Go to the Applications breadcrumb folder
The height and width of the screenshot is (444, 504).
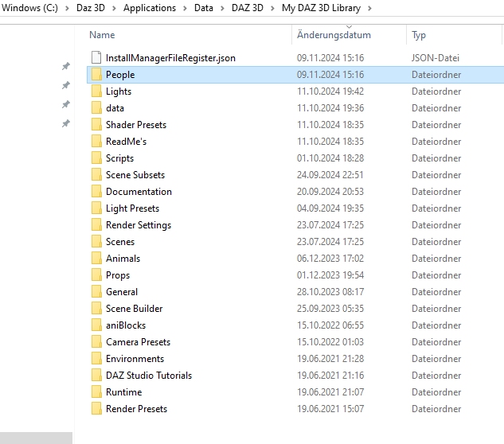pyautogui.click(x=150, y=8)
